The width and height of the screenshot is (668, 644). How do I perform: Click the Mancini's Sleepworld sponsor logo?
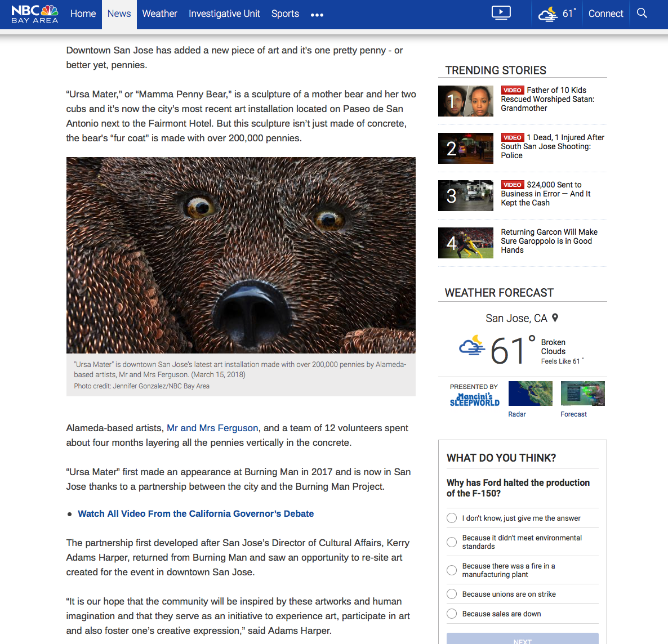point(475,400)
